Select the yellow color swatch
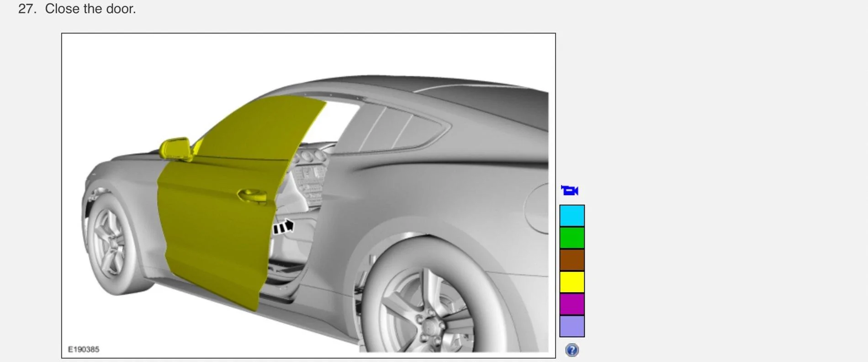Image resolution: width=868 pixels, height=362 pixels. click(572, 282)
